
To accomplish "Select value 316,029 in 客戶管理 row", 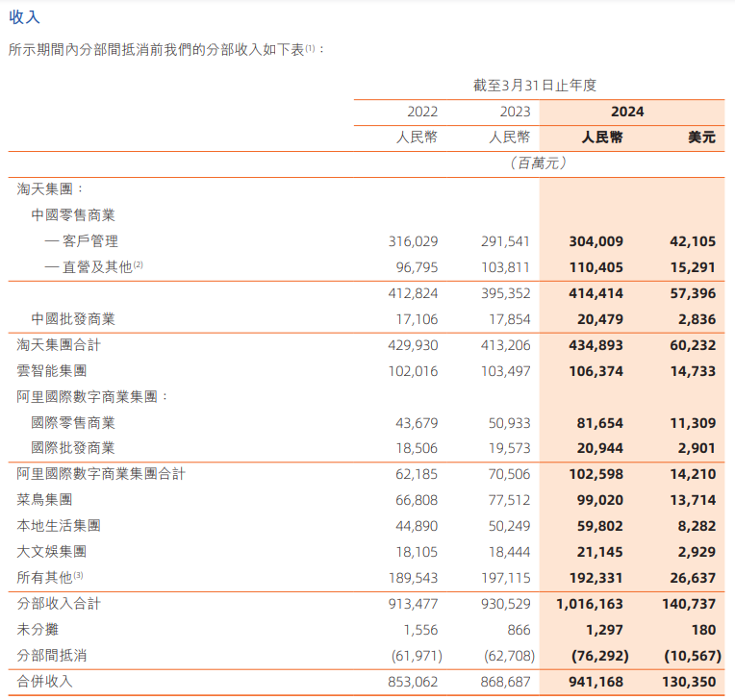I will [413, 241].
